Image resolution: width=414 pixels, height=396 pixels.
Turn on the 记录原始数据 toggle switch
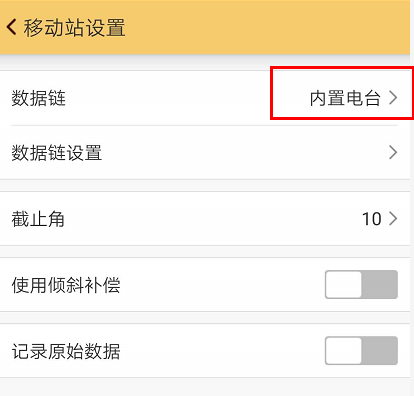click(x=361, y=350)
